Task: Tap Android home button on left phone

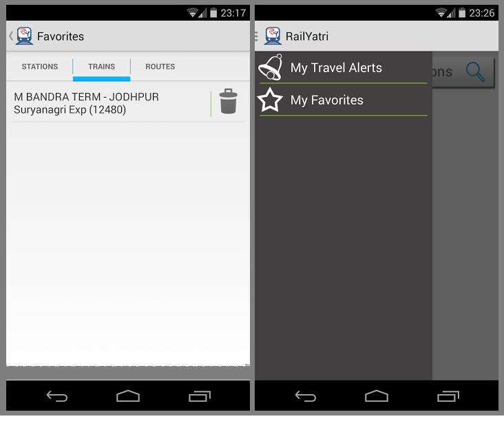Action: [128, 396]
